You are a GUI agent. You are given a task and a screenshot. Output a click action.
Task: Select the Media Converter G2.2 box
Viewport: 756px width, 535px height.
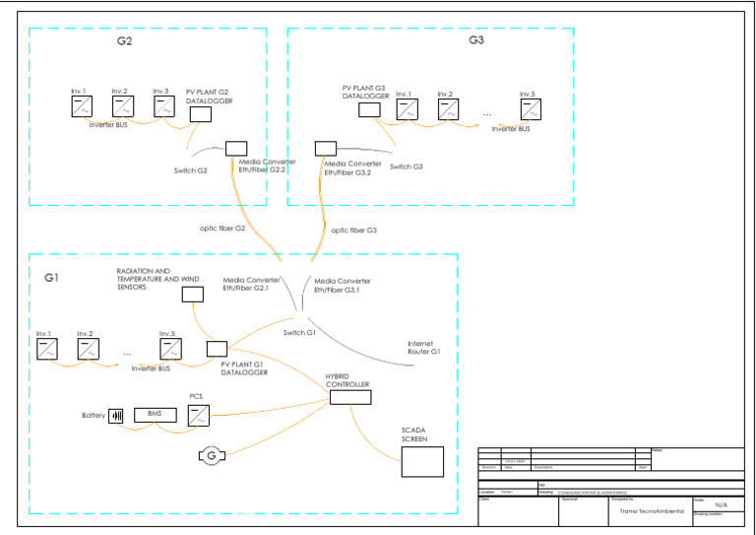[236, 149]
